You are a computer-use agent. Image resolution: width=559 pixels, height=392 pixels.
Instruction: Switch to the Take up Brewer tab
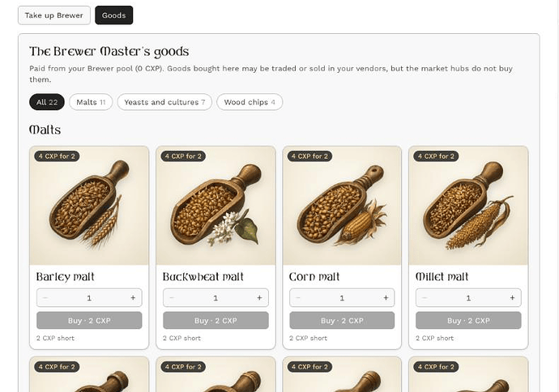(x=54, y=15)
